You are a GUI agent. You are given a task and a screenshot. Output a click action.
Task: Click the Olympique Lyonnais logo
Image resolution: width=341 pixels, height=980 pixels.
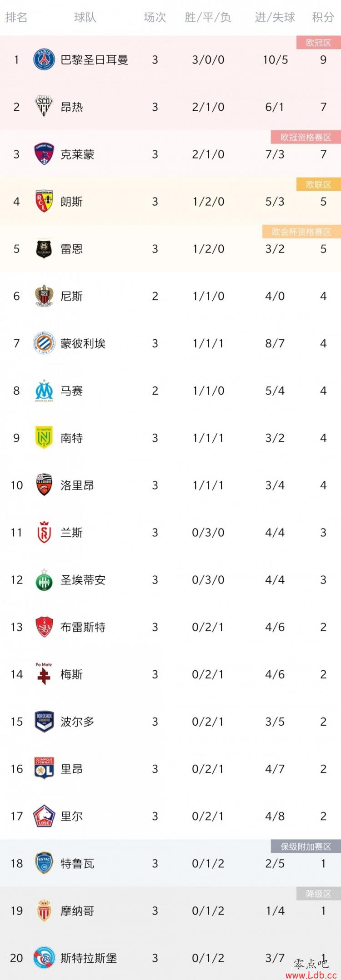coord(44,768)
